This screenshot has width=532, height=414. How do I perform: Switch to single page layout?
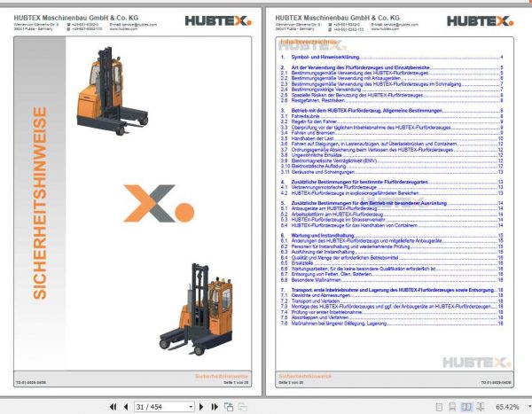[439, 407]
